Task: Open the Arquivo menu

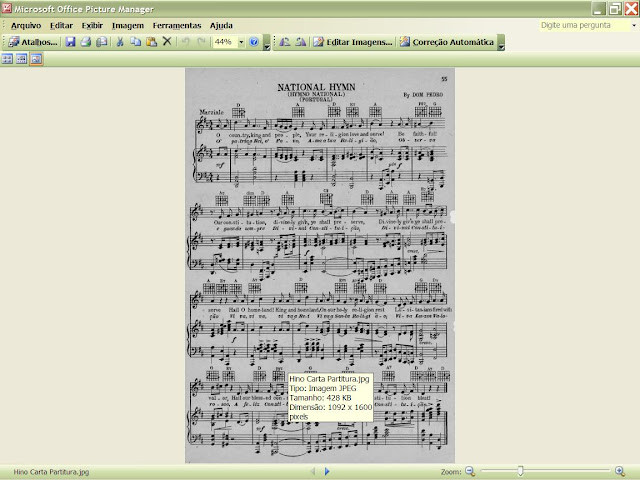Action: (26, 25)
